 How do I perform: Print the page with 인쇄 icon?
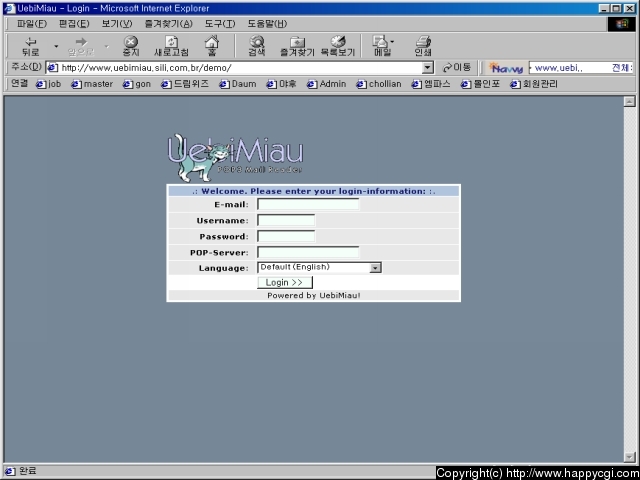423,46
